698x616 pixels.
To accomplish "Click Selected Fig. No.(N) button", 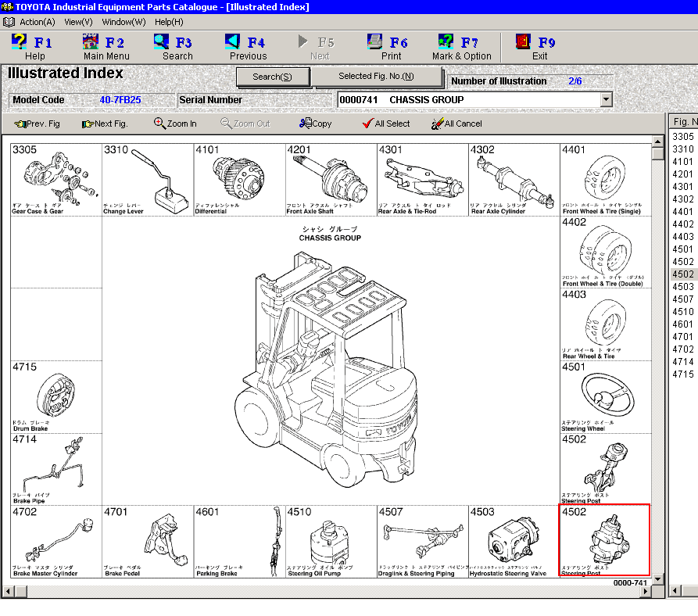I will (377, 76).
